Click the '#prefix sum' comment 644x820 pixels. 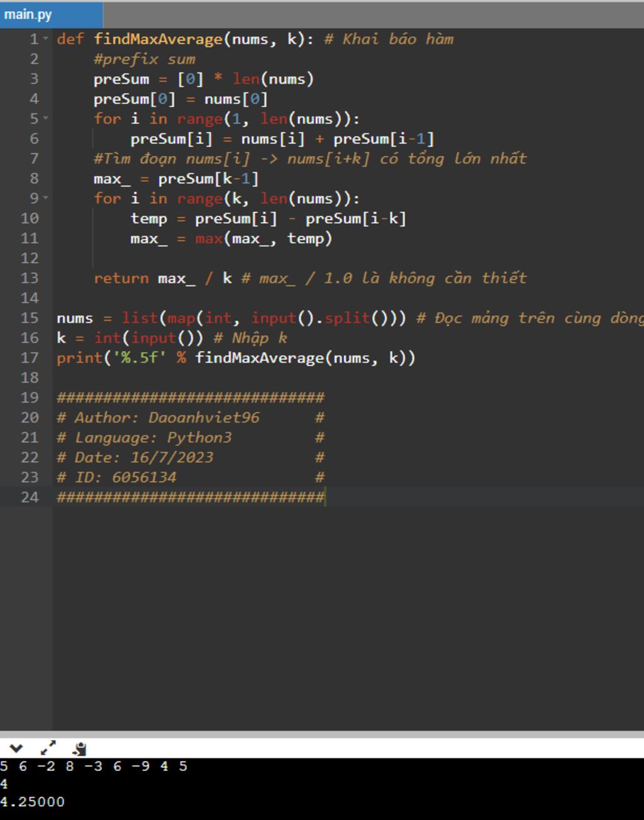(x=145, y=59)
